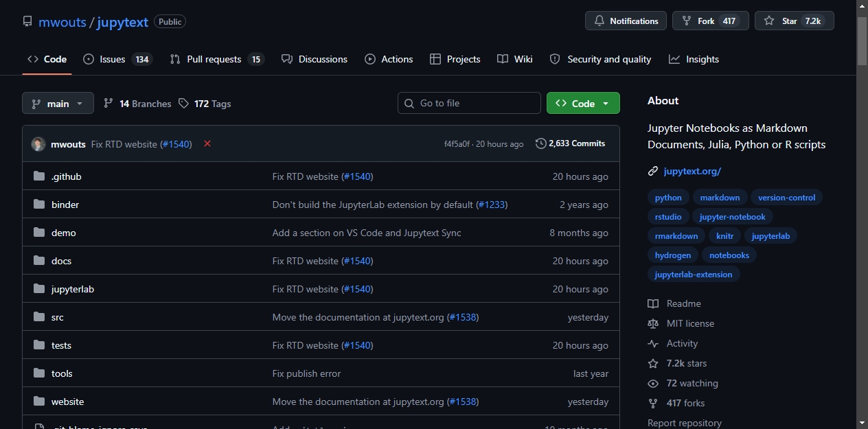The image size is (868, 429).
Task: Select the markdown topic tag
Action: coord(720,198)
